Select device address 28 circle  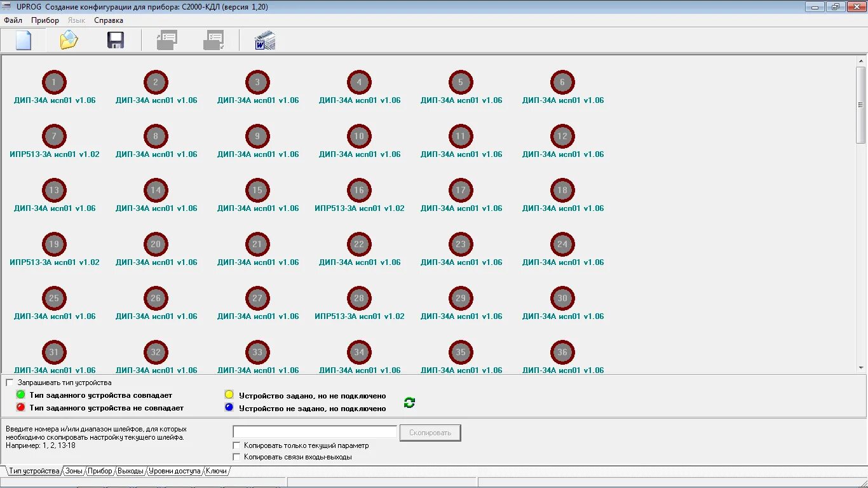pyautogui.click(x=359, y=298)
